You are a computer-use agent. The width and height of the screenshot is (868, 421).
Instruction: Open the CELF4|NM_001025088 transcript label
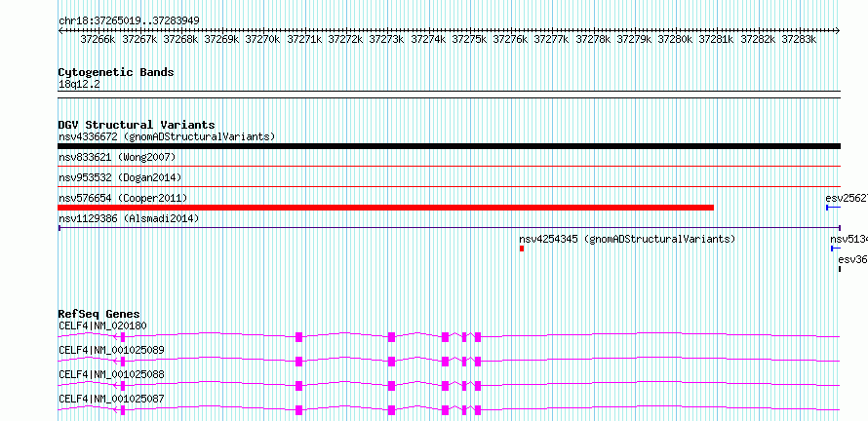111,374
